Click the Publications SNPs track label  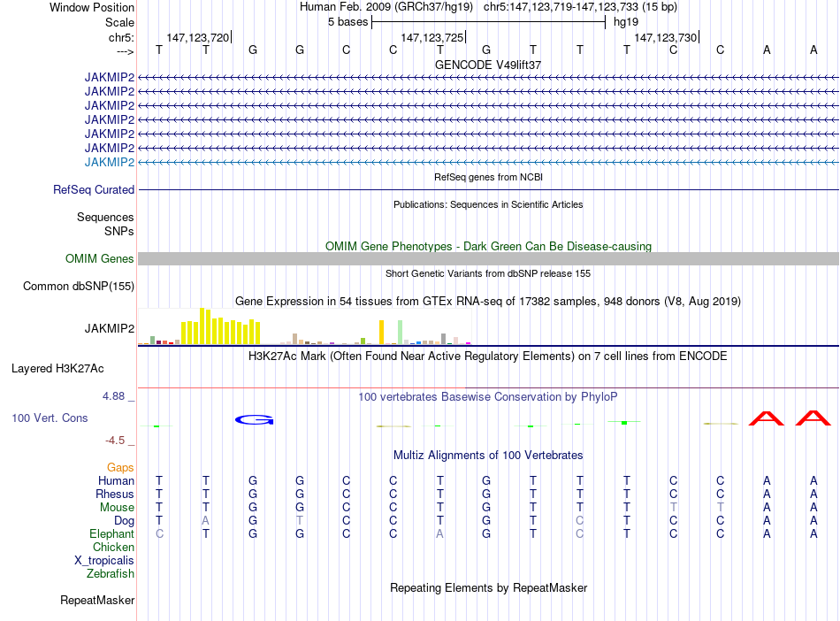click(x=119, y=232)
